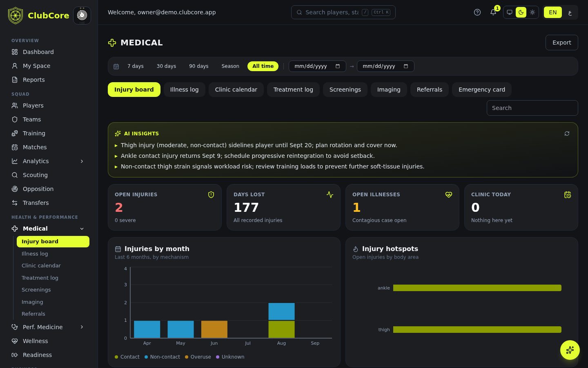Click the club crest badge icon
Image resolution: width=588 pixels, height=368 pixels.
pos(82,16)
